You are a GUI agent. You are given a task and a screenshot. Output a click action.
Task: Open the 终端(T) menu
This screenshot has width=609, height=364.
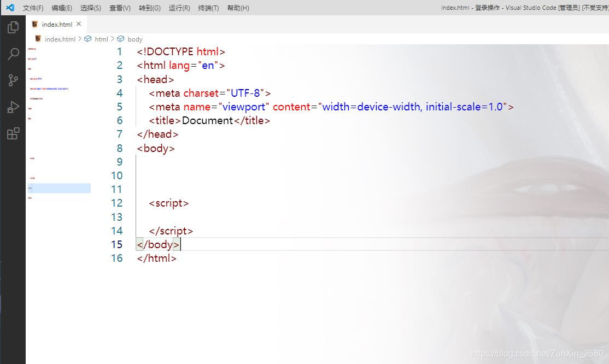click(x=208, y=8)
